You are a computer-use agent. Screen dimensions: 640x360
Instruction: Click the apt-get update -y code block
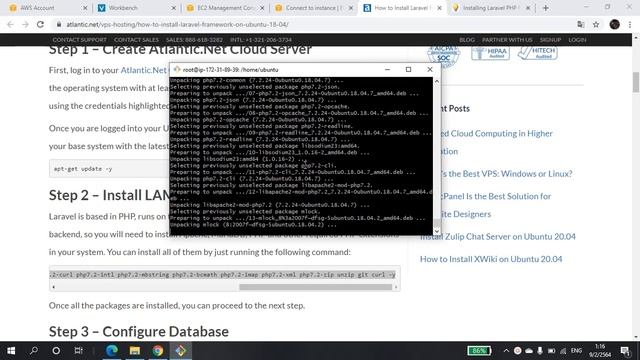tap(109, 169)
